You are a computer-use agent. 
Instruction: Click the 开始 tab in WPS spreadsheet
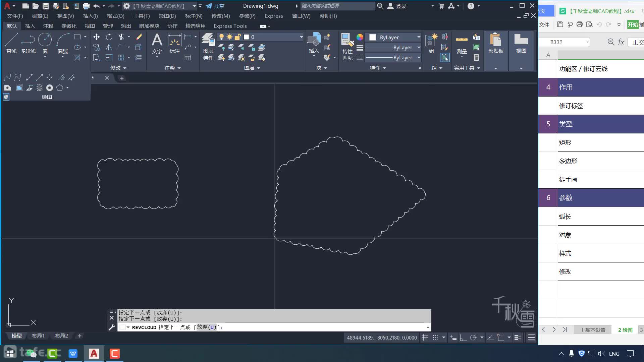[633, 24]
